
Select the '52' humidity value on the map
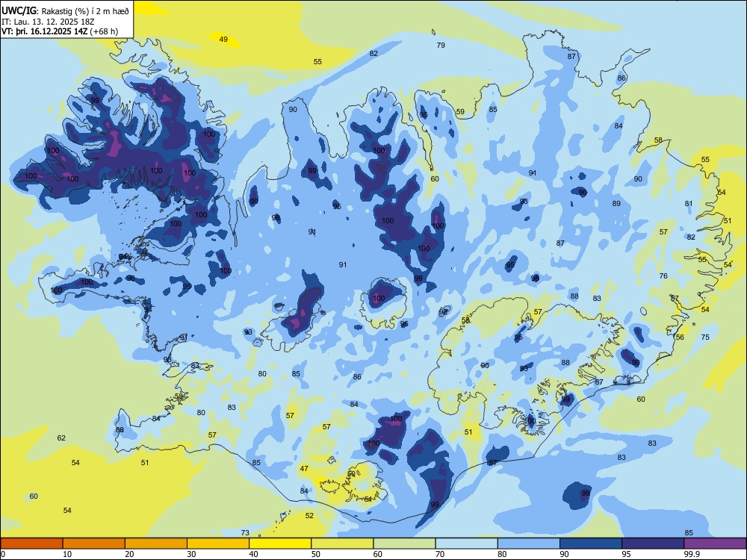tap(310, 516)
